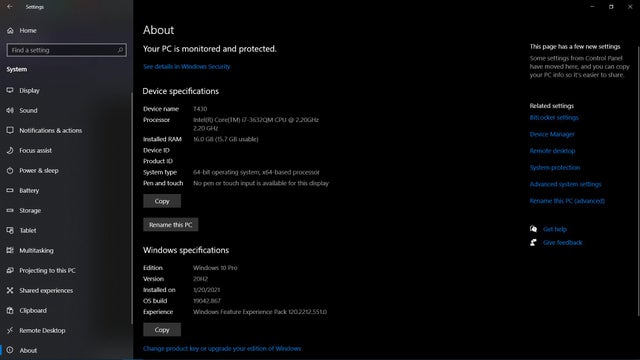The width and height of the screenshot is (640, 360).
Task: Click the Tablet icon in sidebar
Action: point(10,230)
